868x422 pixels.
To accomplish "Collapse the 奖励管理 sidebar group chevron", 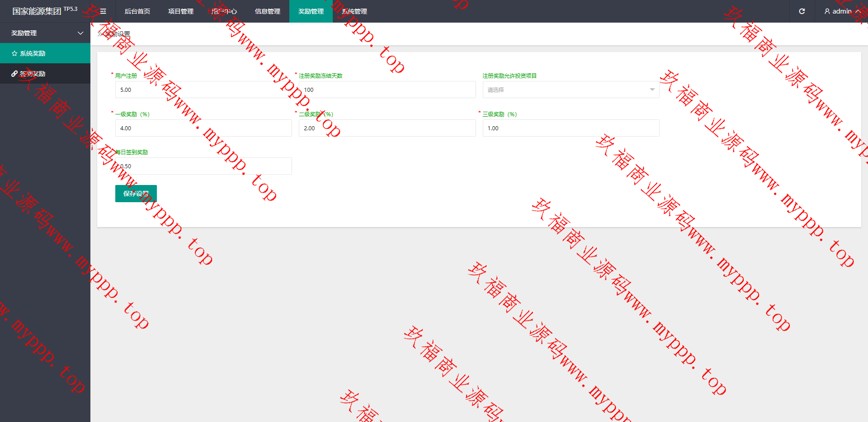I will tap(80, 33).
